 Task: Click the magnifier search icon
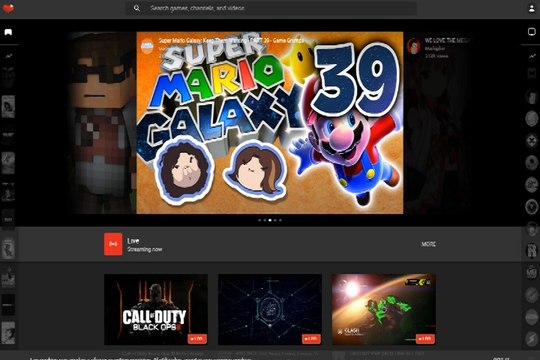point(137,8)
